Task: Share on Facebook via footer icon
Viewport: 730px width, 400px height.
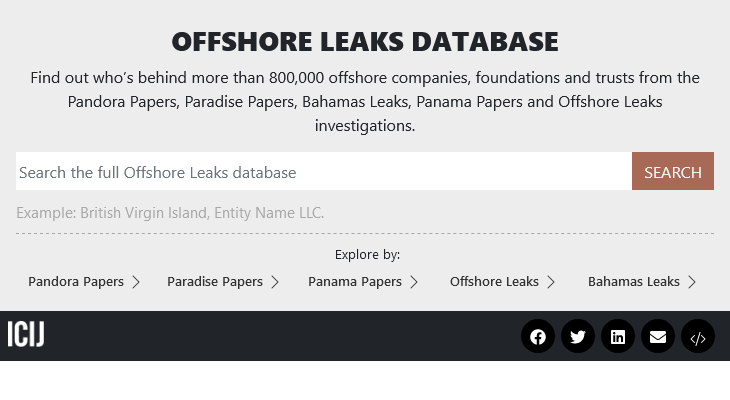Action: pyautogui.click(x=538, y=336)
